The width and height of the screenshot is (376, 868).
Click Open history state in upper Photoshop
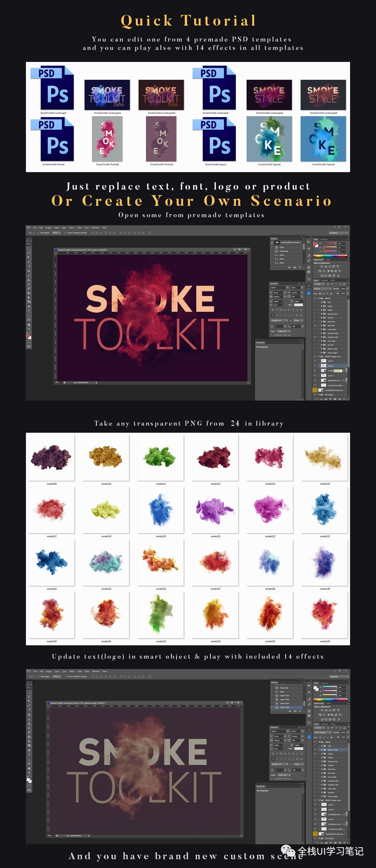click(x=287, y=248)
